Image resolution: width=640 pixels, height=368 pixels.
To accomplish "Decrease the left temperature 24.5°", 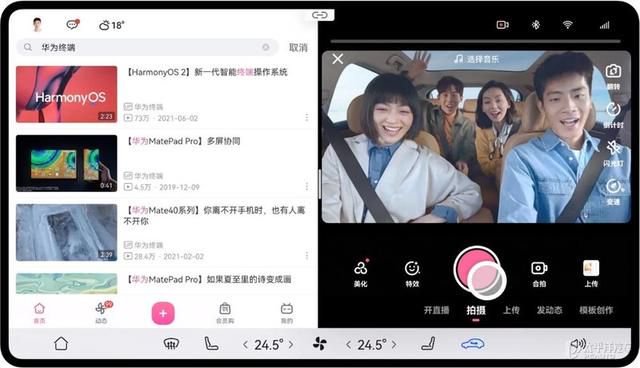I will coord(245,345).
